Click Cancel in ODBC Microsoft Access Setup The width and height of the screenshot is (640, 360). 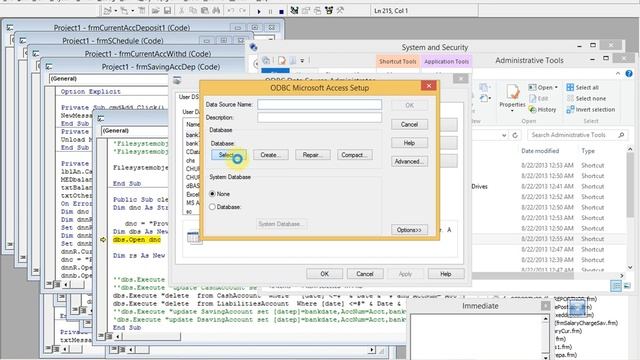click(409, 124)
